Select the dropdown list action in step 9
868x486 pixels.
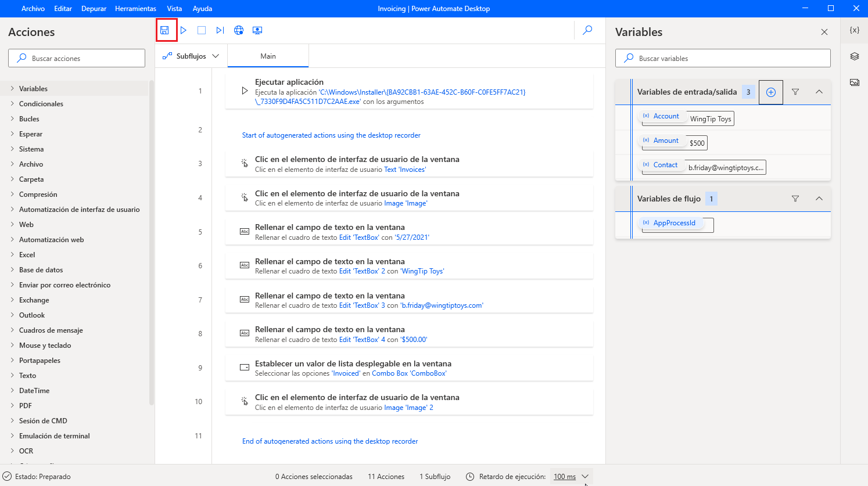pos(409,368)
